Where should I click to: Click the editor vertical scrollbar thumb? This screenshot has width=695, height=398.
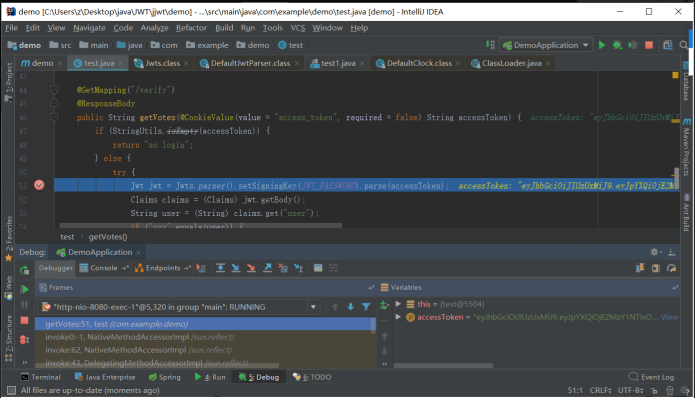676,178
